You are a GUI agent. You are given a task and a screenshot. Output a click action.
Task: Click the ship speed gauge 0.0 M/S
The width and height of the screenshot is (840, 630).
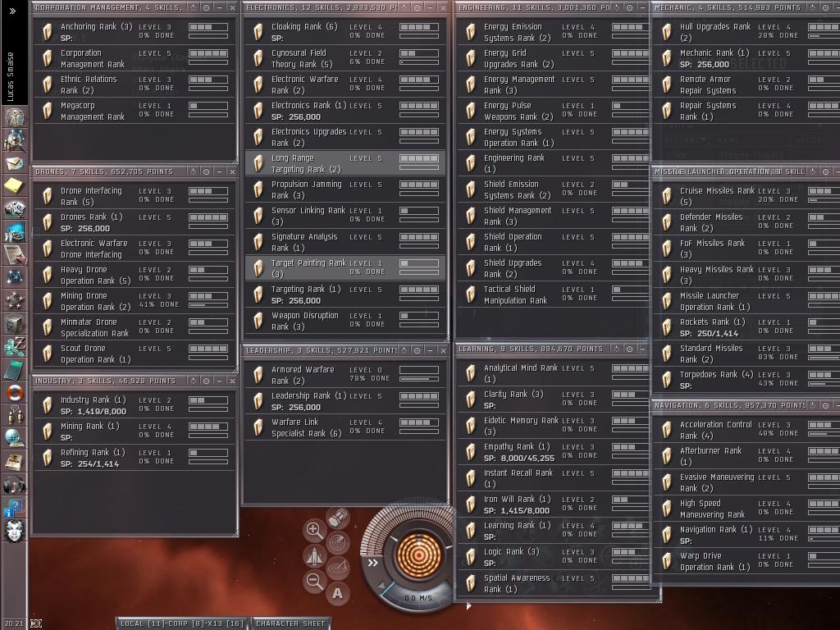[418, 598]
